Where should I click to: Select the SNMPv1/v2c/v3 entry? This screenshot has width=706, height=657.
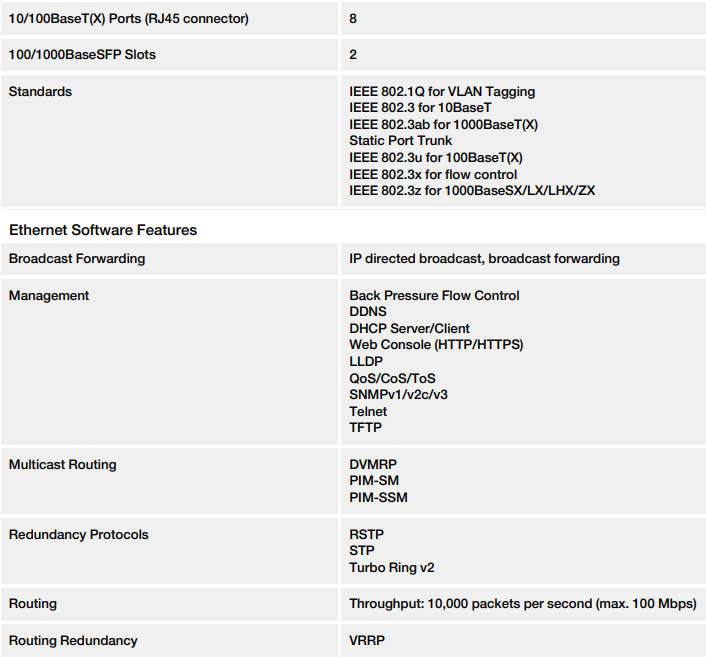(398, 394)
